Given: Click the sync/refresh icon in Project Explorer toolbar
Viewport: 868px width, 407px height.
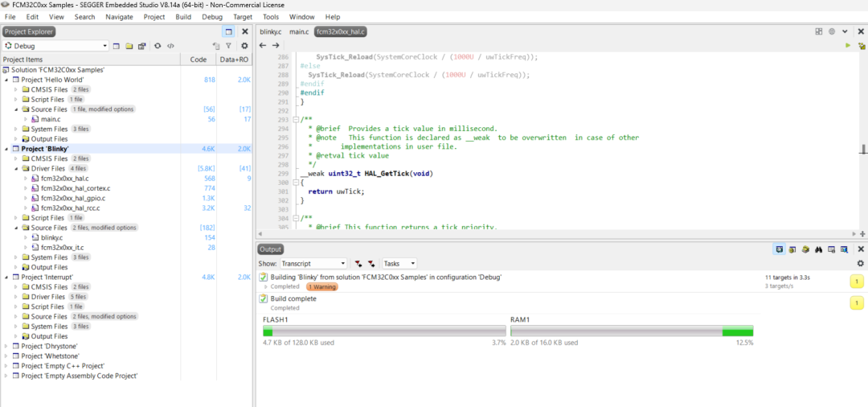Looking at the screenshot, I should (x=158, y=46).
